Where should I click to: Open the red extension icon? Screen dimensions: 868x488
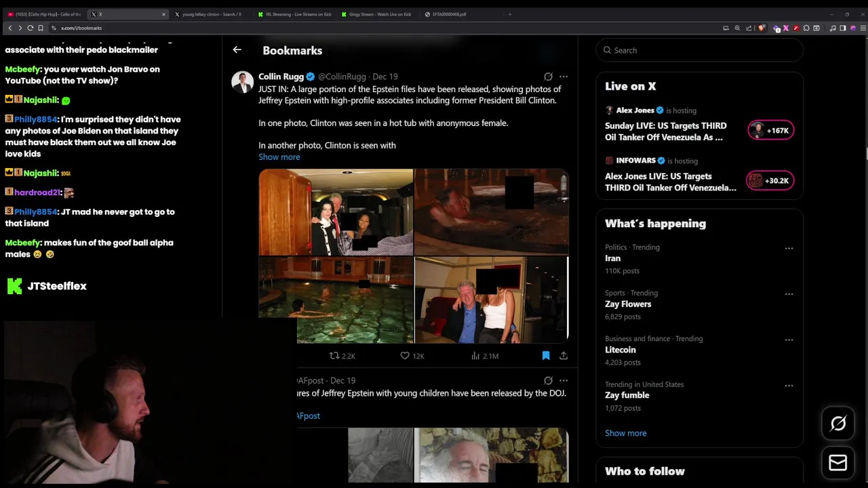tap(795, 28)
